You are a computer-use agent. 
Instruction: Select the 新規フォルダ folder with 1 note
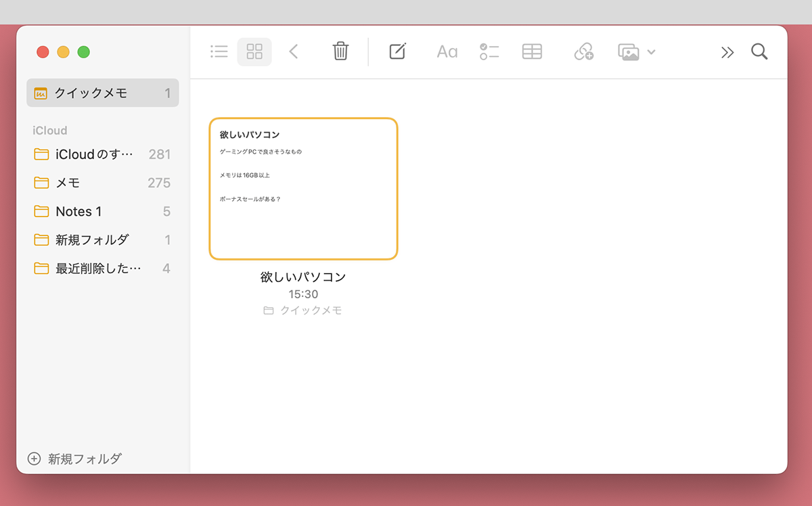pos(103,240)
